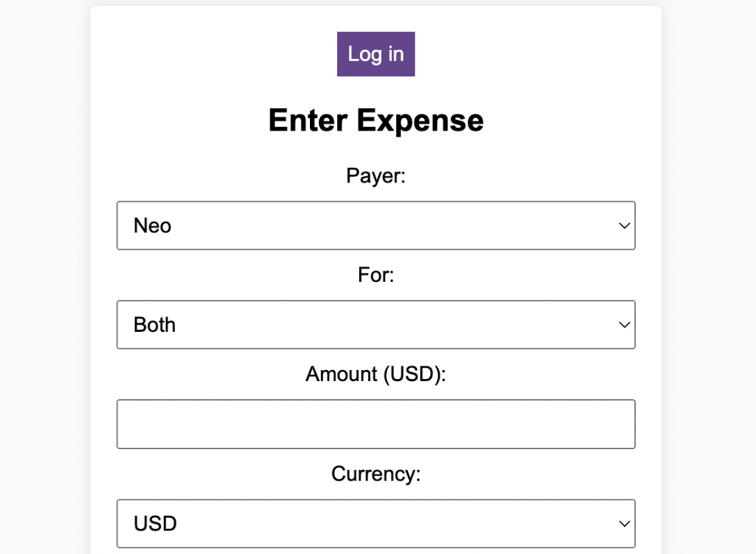Click the For: label
The image size is (756, 554).
click(375, 275)
